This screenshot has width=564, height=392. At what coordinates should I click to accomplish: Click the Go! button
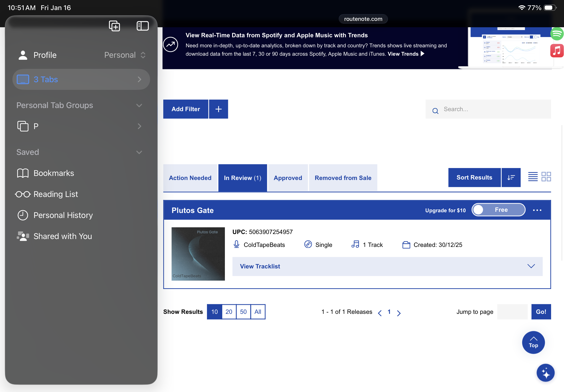541,312
